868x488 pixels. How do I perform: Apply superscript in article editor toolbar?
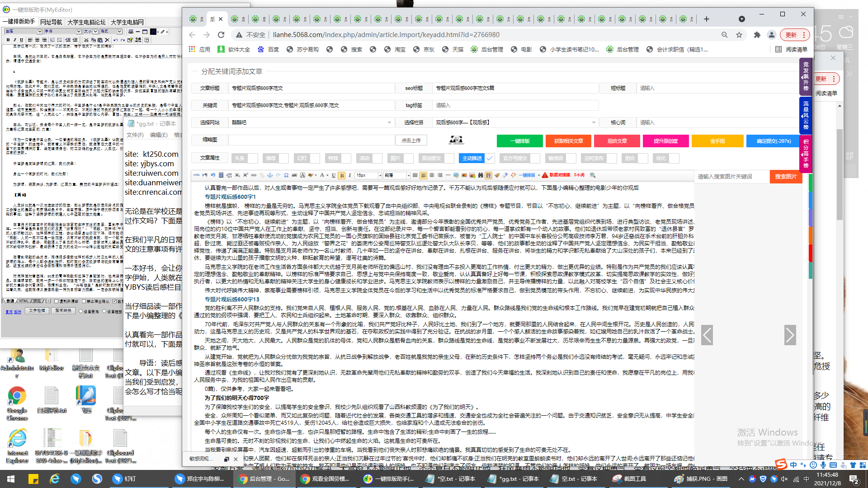pyautogui.click(x=245, y=175)
